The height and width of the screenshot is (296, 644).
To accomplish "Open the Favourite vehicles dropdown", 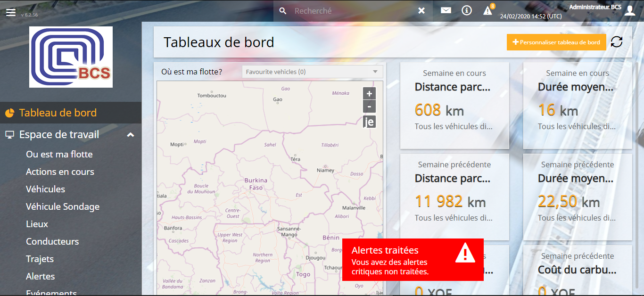I will coord(312,72).
